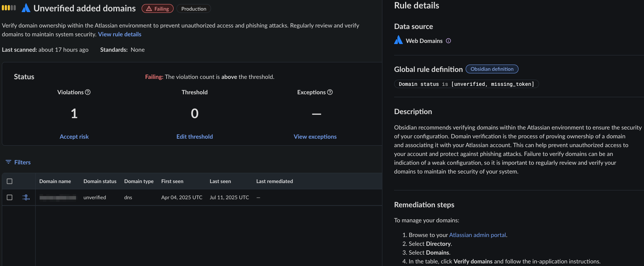Click the Atlassian icon next to Web Domains
The width and height of the screenshot is (644, 266).
(398, 40)
